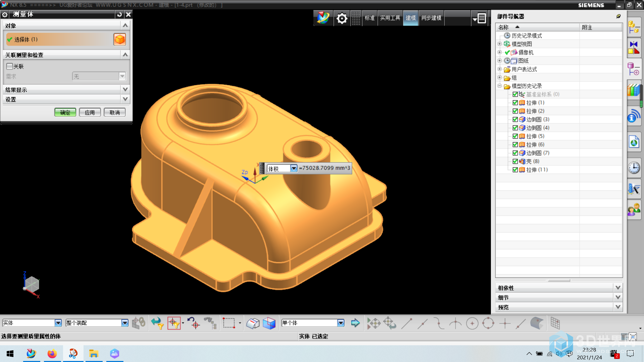
Task: Open the 单个体 selection intent dropdown
Action: click(x=341, y=323)
